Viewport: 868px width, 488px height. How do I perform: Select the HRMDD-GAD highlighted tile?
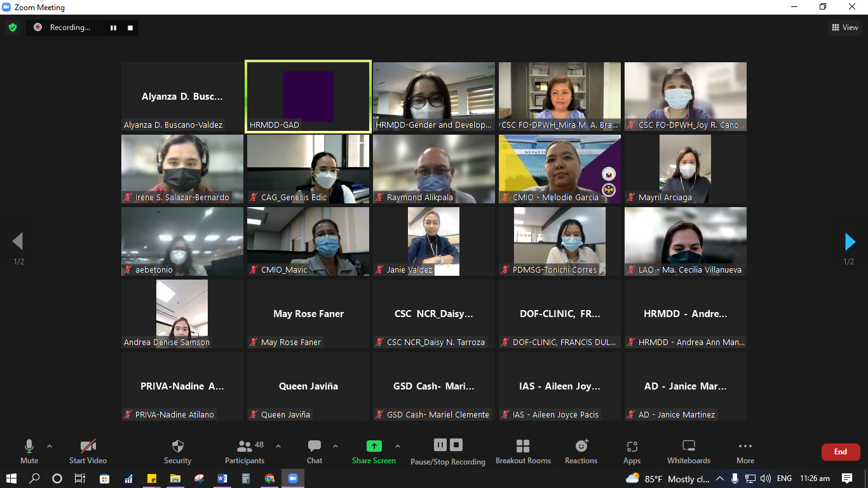point(308,97)
